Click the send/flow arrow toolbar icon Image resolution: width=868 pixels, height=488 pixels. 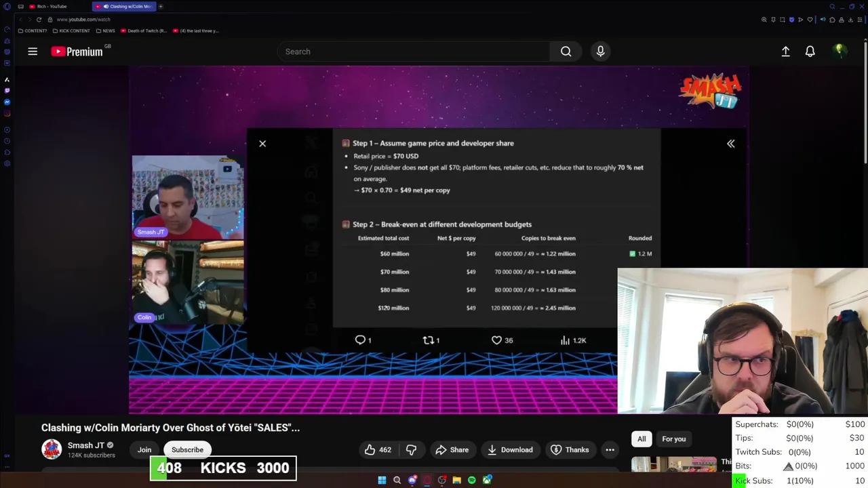pos(800,20)
